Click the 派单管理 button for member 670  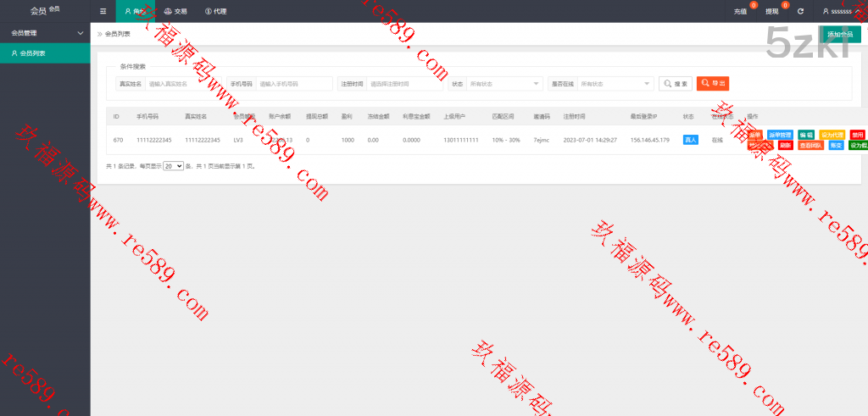coord(780,135)
